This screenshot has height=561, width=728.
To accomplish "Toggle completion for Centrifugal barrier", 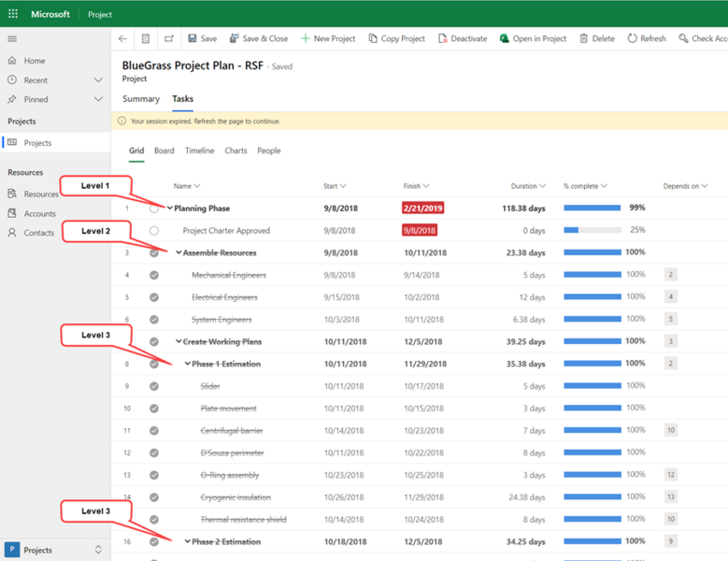I will [154, 430].
